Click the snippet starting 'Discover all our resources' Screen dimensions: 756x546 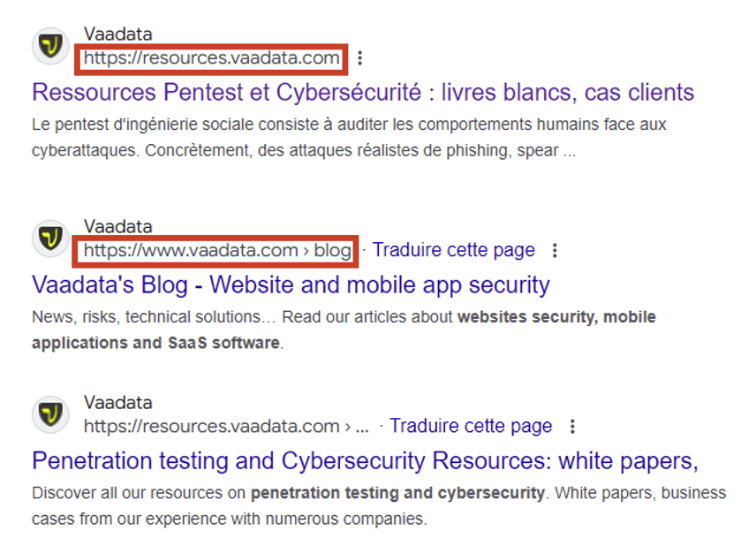click(x=378, y=505)
